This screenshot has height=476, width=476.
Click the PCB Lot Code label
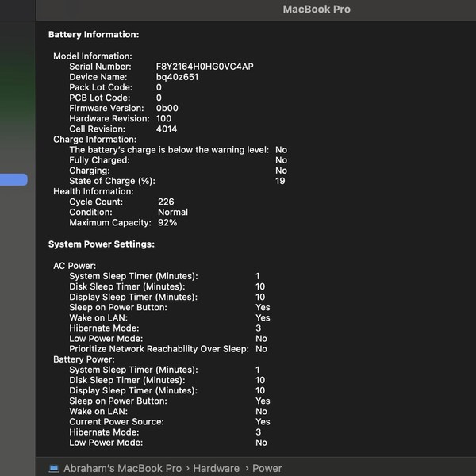(100, 98)
